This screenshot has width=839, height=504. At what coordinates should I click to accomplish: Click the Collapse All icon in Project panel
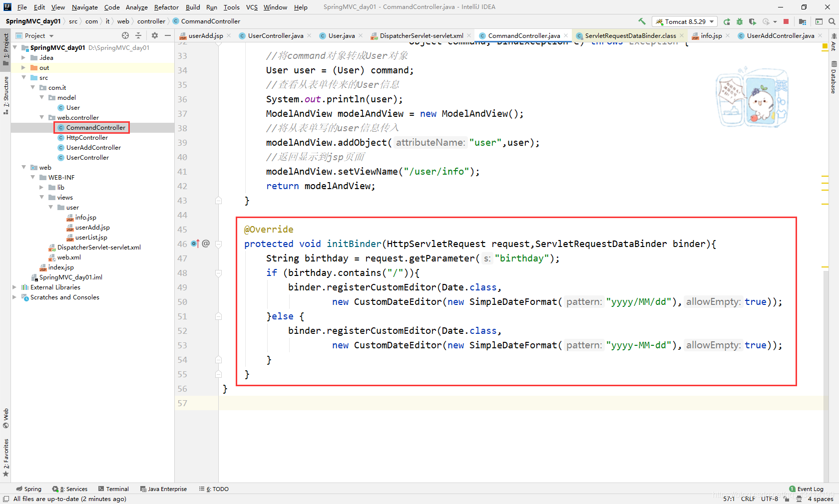point(139,35)
